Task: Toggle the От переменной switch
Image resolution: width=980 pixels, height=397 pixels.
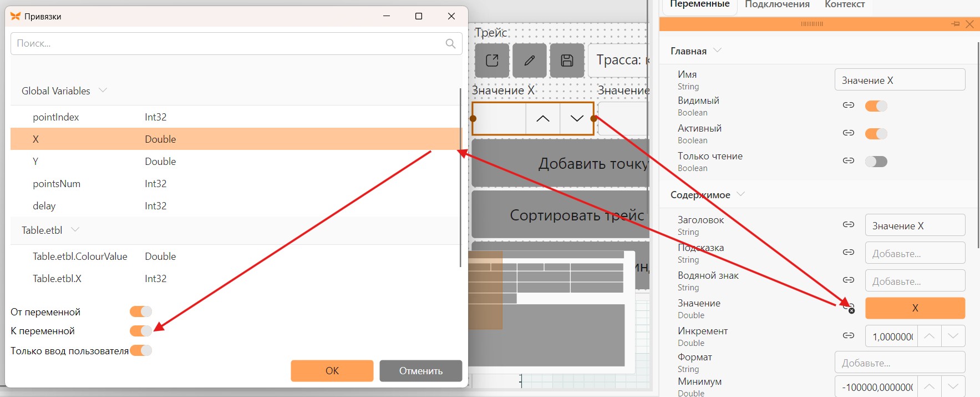Action: pos(141,311)
